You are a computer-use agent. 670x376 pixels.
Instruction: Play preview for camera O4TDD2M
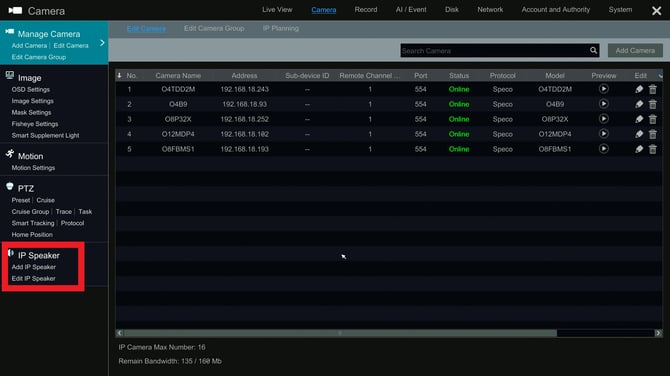603,89
